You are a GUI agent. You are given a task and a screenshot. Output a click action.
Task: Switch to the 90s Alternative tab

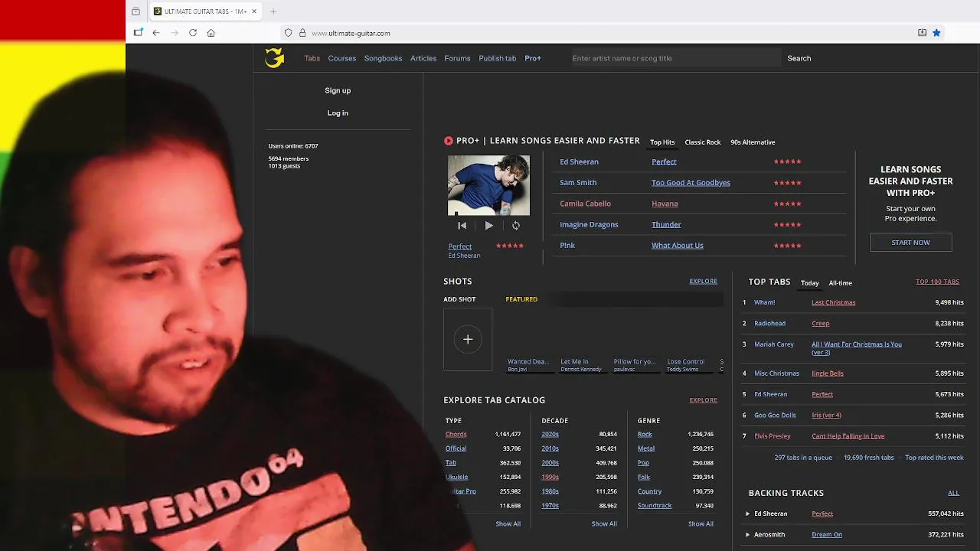[753, 142]
